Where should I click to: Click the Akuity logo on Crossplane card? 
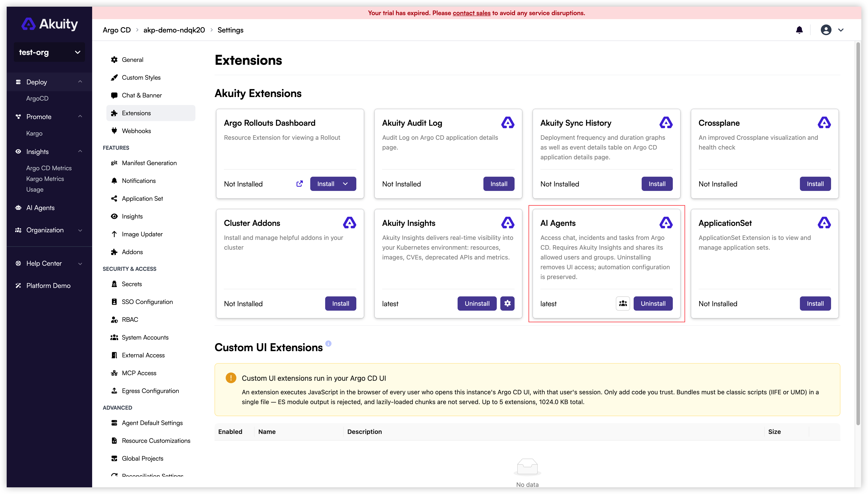point(824,122)
